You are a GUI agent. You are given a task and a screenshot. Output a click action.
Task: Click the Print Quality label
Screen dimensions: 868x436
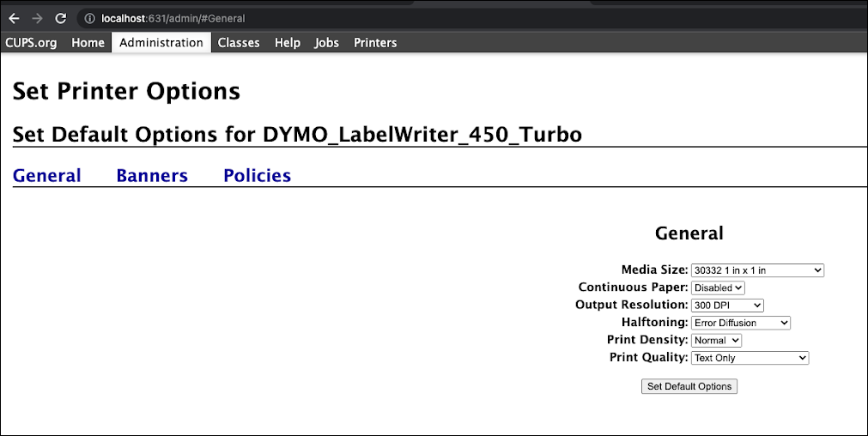[x=649, y=357]
